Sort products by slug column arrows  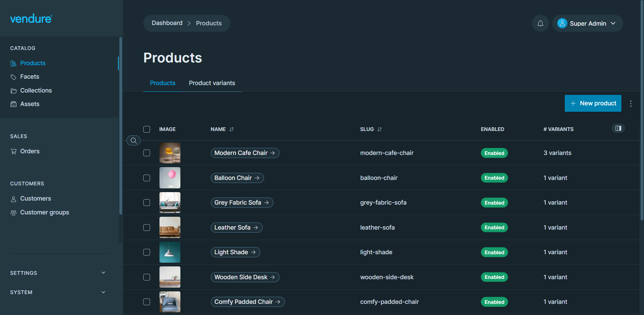coord(379,129)
